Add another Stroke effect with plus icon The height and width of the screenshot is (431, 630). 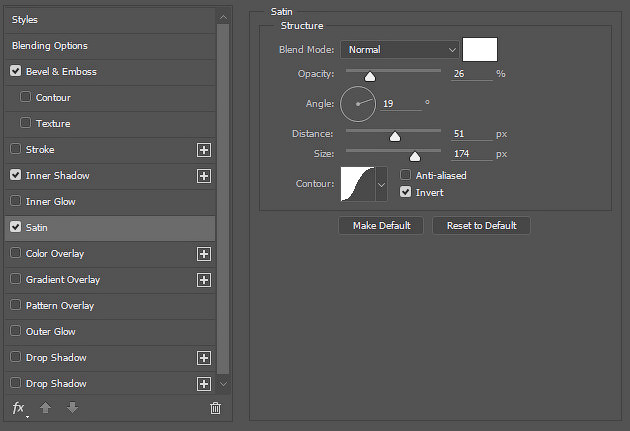click(204, 150)
